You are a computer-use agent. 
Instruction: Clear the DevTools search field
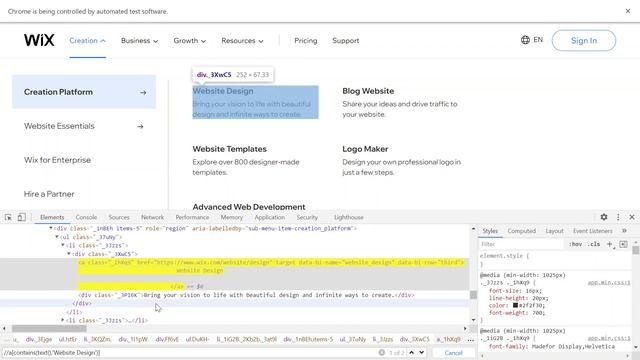pyautogui.click(x=381, y=352)
